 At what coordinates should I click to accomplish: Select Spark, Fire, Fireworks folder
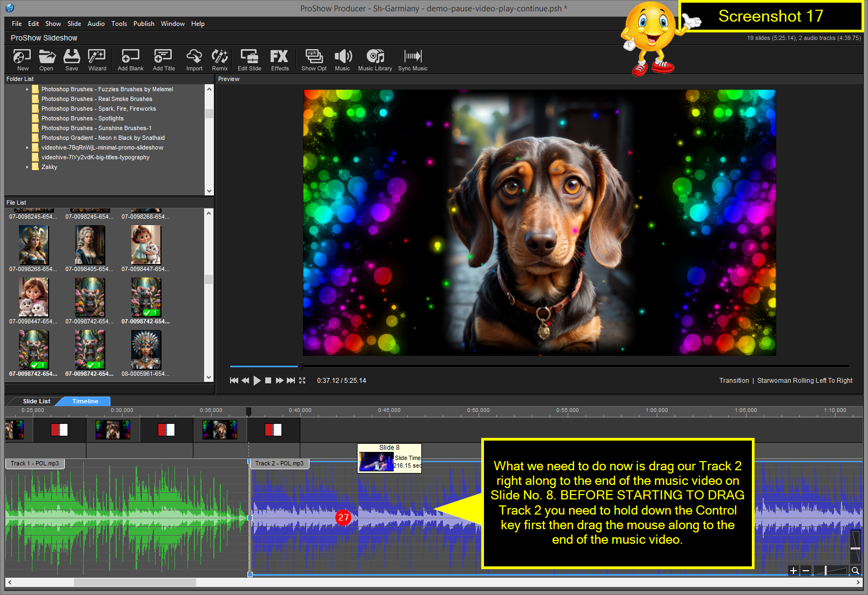(98, 109)
